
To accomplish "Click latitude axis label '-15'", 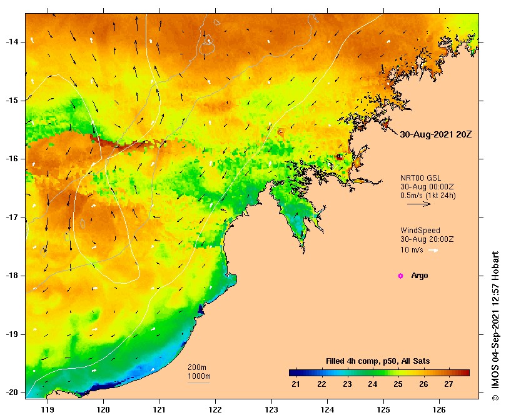I will 12,101.
